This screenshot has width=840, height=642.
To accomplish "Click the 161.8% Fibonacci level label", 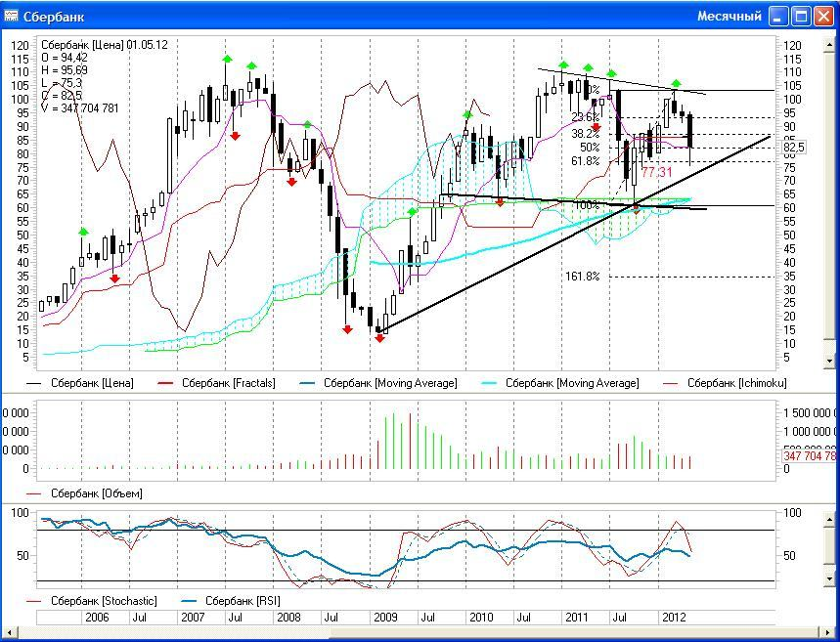I will coord(583,277).
